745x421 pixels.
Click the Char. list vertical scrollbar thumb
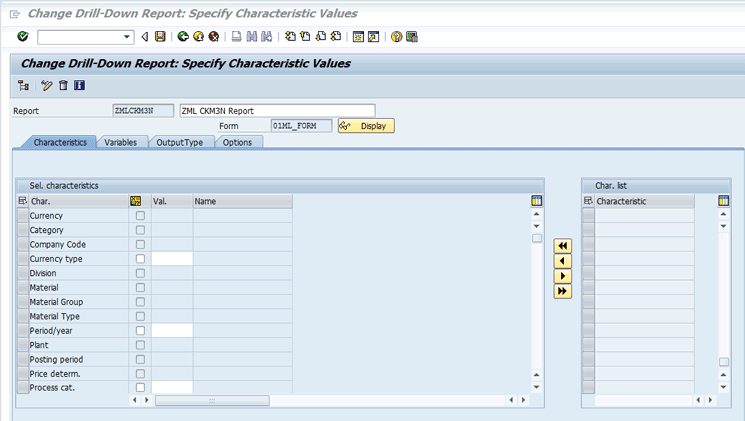click(723, 362)
